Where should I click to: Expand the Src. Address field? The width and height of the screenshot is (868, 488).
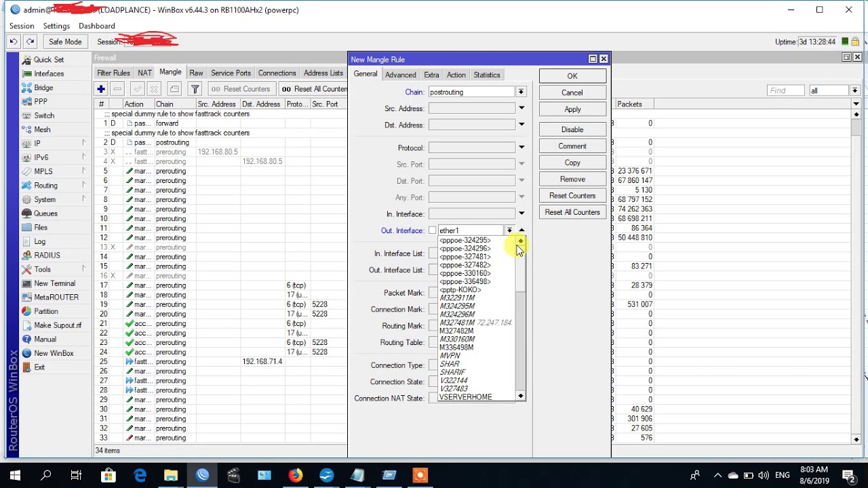point(521,108)
